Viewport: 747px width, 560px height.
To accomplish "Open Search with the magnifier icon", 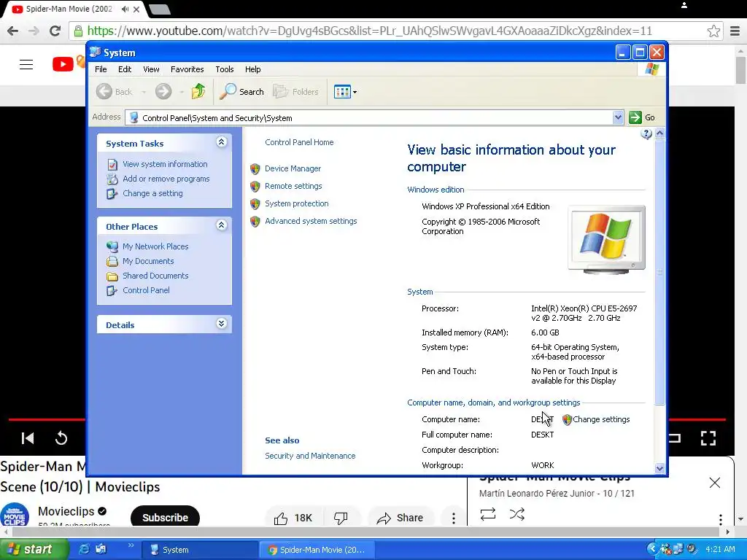I will coord(241,91).
